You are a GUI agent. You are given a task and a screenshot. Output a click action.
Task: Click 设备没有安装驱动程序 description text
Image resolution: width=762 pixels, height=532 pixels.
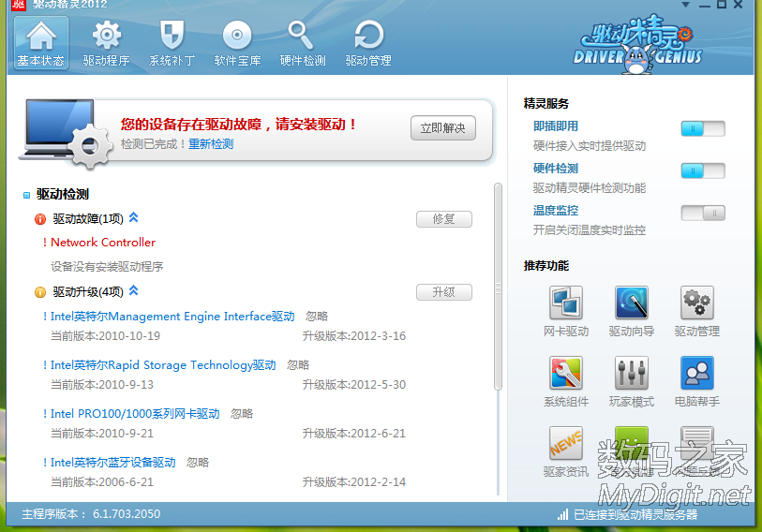107,267
